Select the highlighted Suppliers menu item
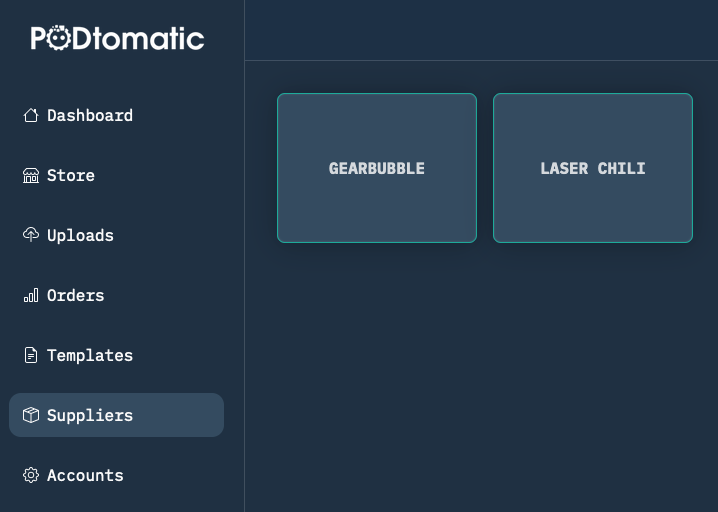Image resolution: width=718 pixels, height=512 pixels. 116,415
